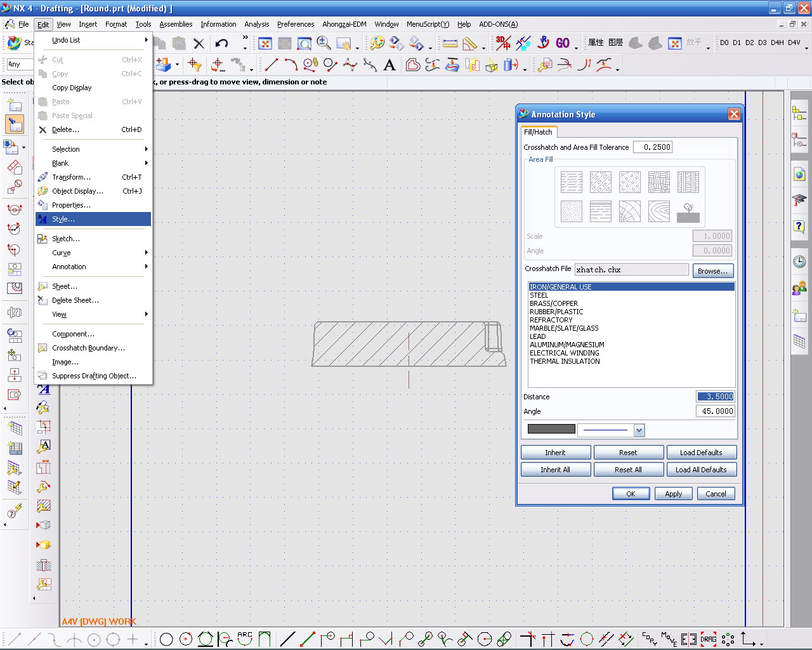Click the yellow cube icon in left toolbar

click(x=44, y=545)
